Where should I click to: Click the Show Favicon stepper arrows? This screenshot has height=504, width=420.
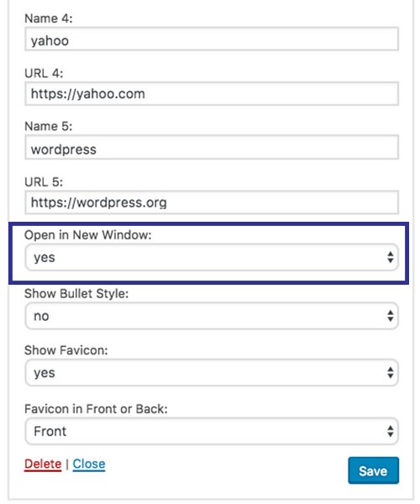pyautogui.click(x=390, y=372)
